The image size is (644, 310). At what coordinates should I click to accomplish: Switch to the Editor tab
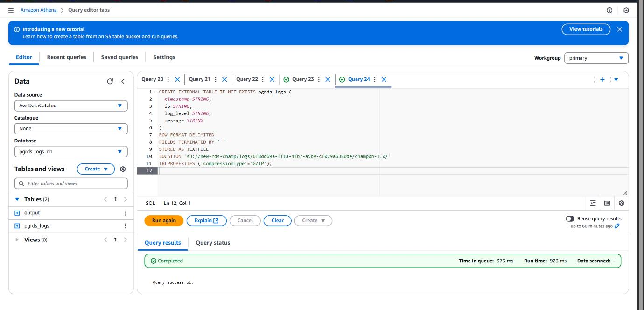[24, 57]
